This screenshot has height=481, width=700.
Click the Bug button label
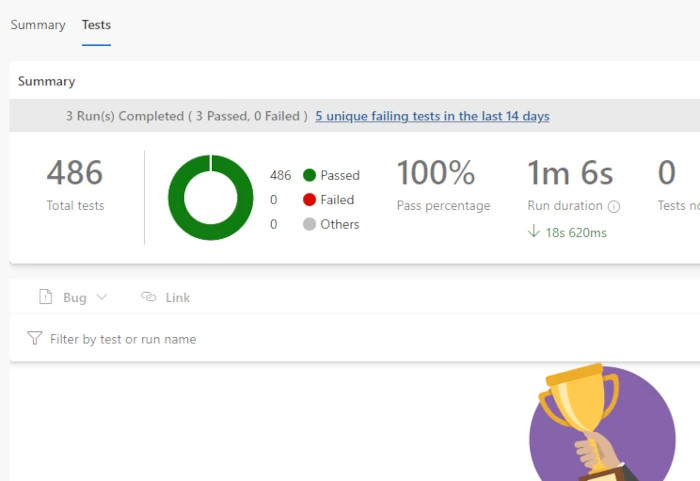coord(75,298)
